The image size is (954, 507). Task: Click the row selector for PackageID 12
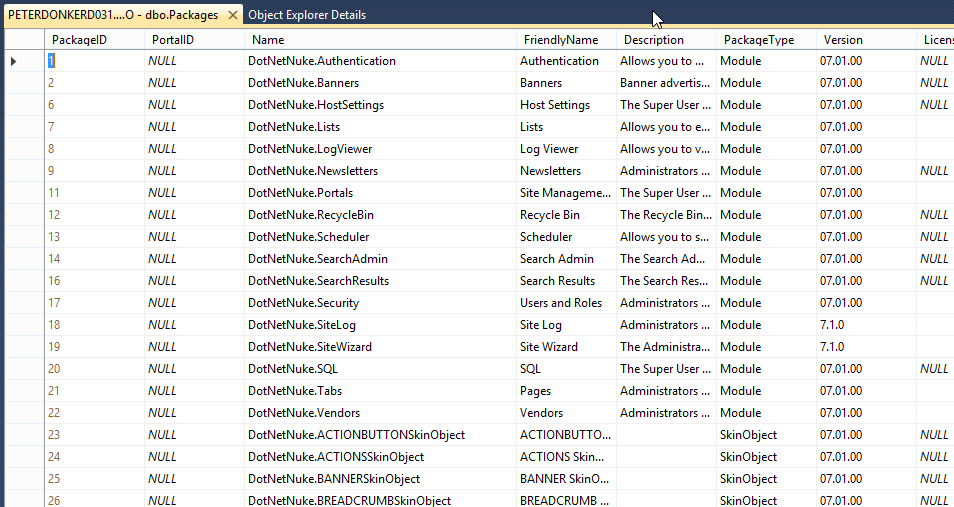24,215
